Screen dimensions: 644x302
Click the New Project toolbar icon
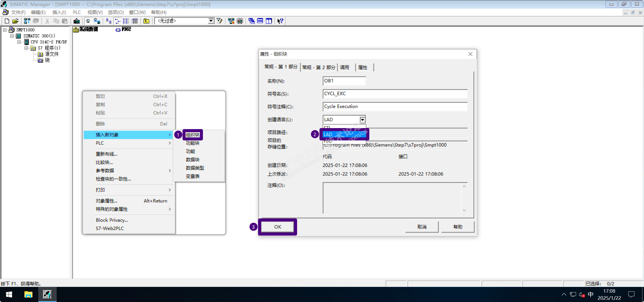coord(7,21)
